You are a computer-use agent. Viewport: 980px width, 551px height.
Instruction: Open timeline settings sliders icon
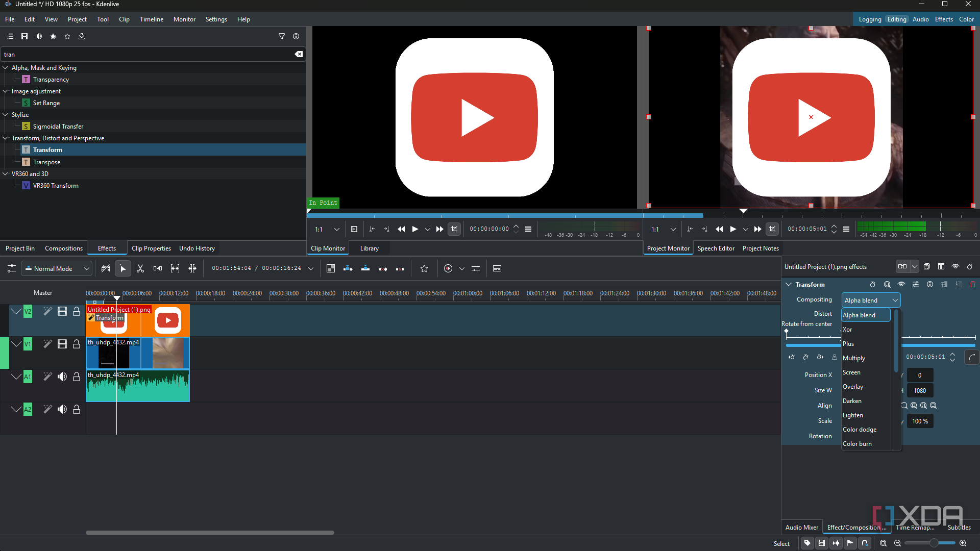(11, 268)
